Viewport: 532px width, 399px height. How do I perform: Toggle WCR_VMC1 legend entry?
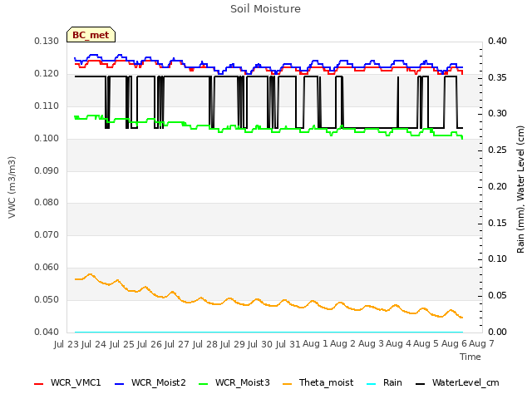[67, 383]
